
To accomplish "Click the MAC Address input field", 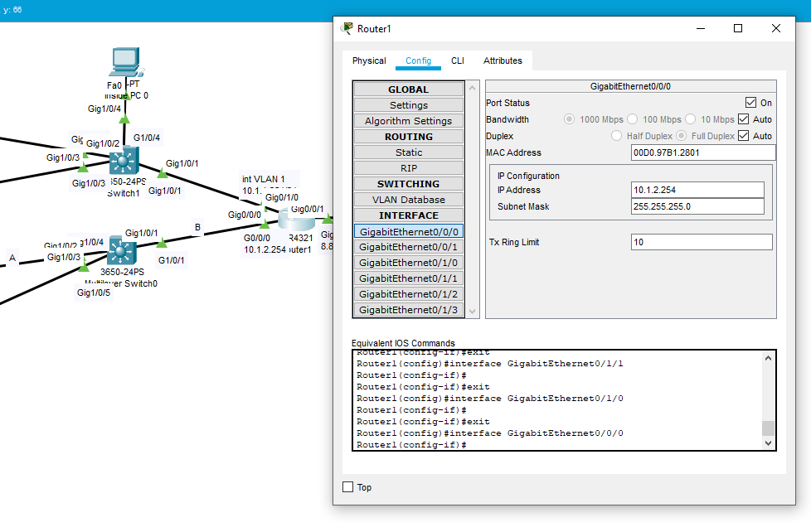I will coord(703,152).
